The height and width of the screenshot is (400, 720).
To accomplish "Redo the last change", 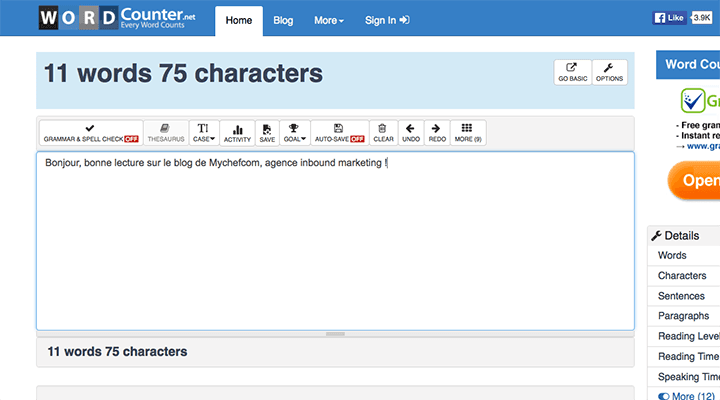I will point(437,133).
